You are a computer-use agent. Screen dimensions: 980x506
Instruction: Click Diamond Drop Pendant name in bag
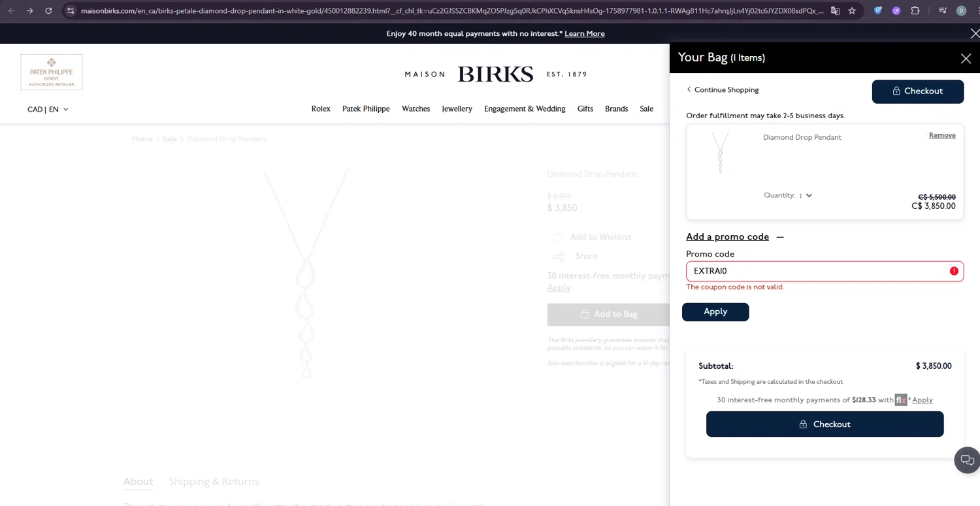[x=802, y=137]
